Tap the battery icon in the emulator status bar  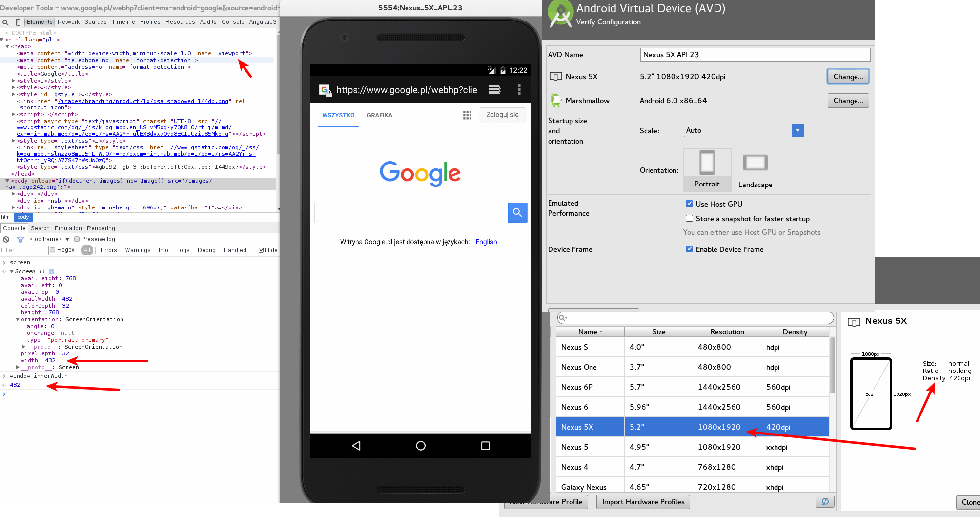tap(503, 70)
